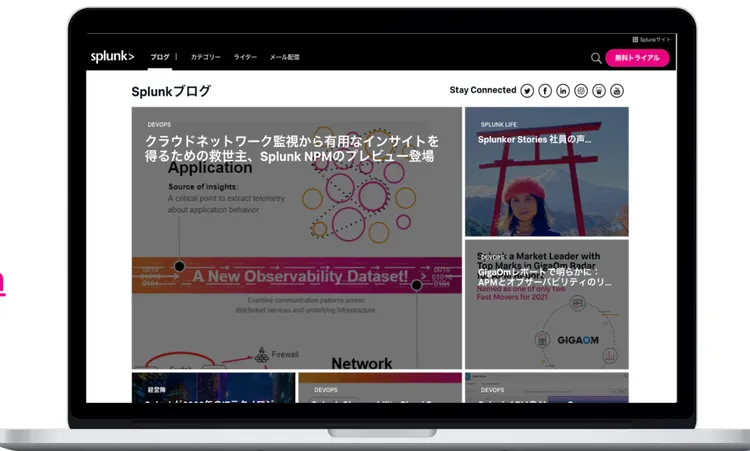Open the Splunkサイト grid icon
The image size is (750, 451).
tap(635, 40)
